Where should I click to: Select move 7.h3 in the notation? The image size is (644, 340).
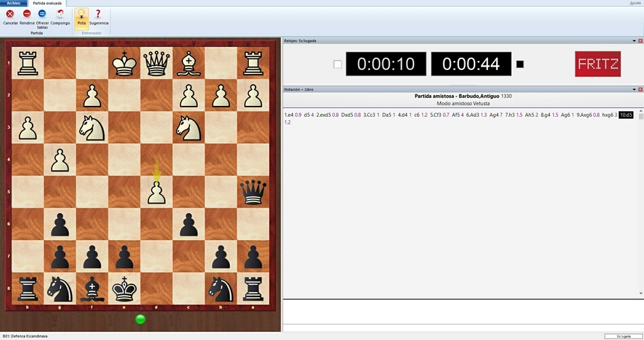tap(510, 115)
